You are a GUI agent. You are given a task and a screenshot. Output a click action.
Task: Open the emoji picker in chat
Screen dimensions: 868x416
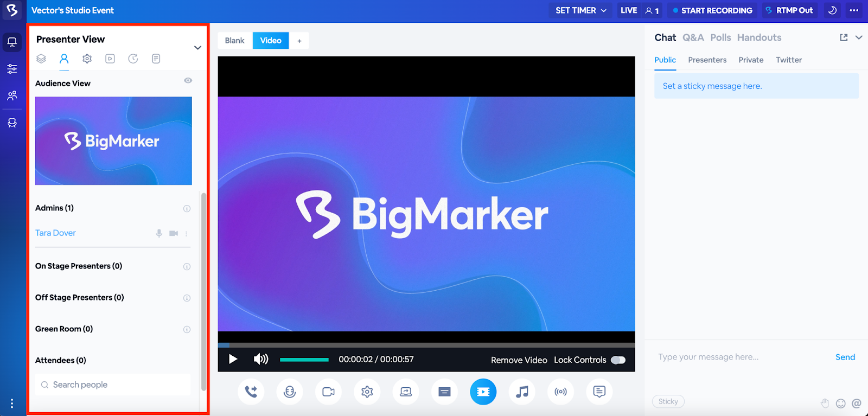pos(841,403)
